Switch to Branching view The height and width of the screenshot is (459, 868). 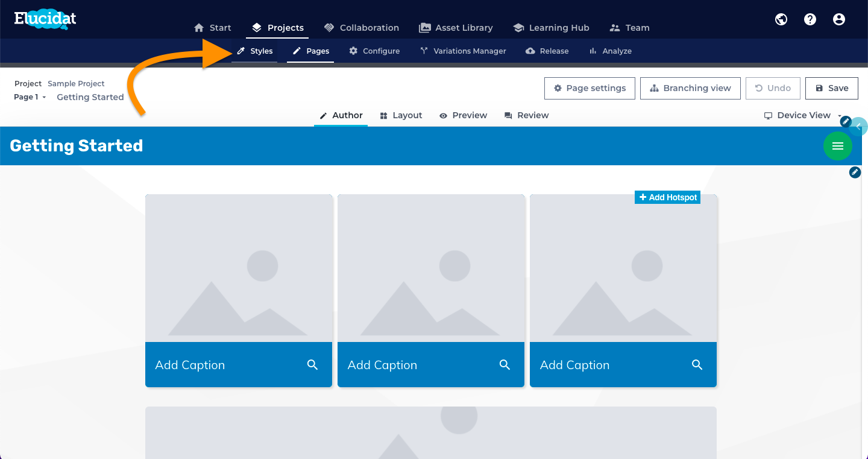[x=690, y=88]
